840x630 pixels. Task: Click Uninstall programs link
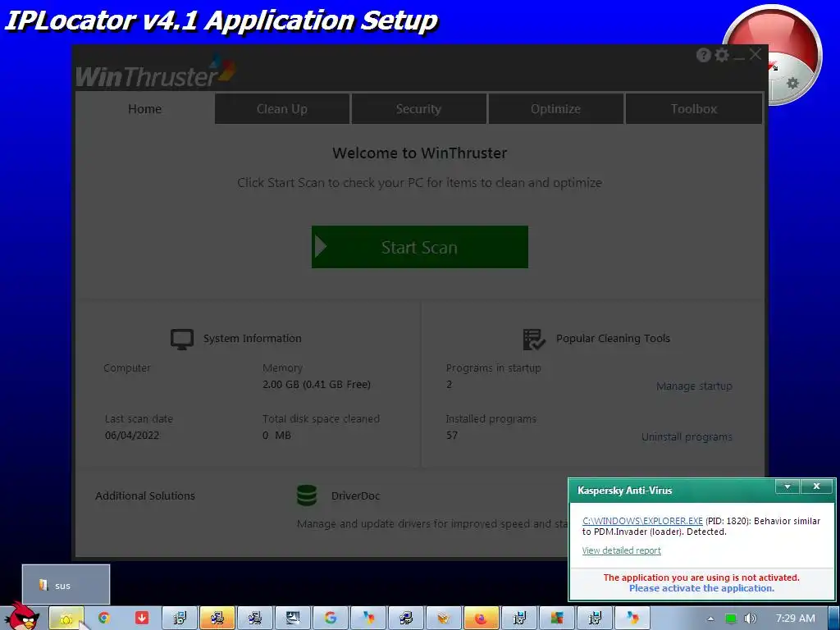click(x=687, y=437)
